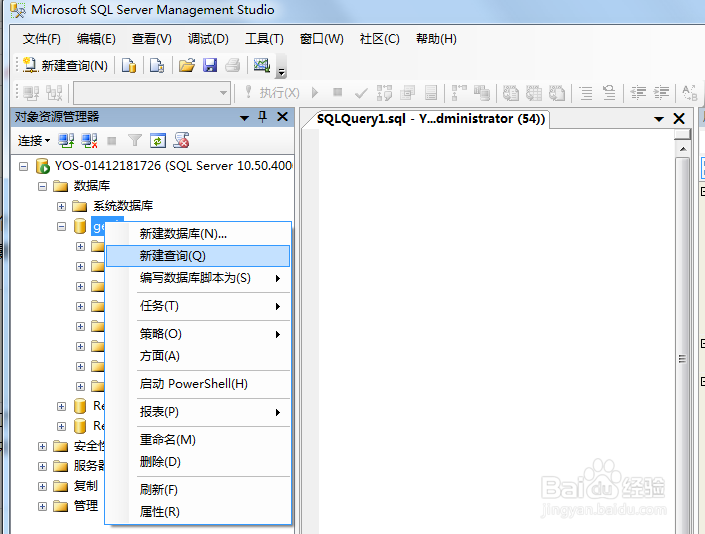
Task: Open file using the folder icon
Action: point(187,66)
